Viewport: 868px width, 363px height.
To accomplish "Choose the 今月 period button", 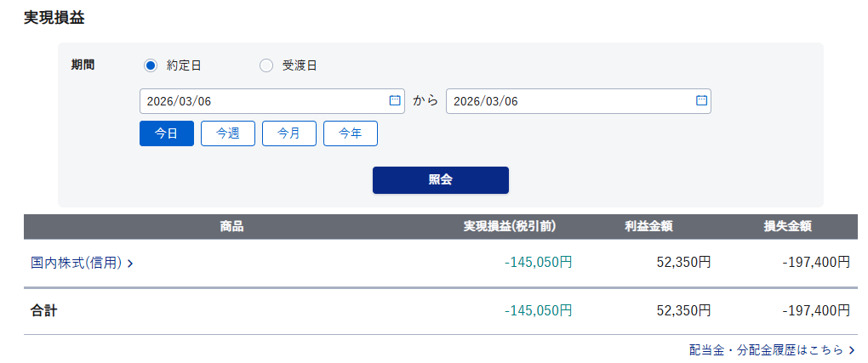I will 289,133.
